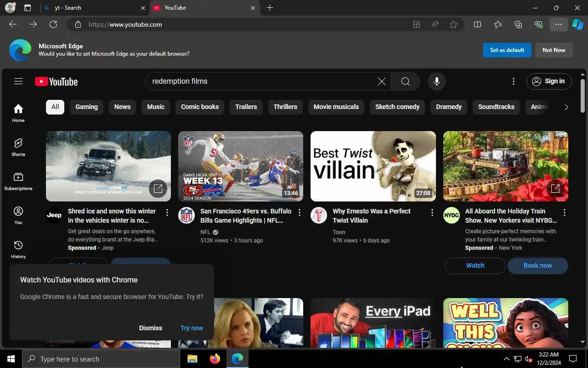This screenshot has height=368, width=588.
Task: Select the Dramedy chip
Action: tap(449, 107)
